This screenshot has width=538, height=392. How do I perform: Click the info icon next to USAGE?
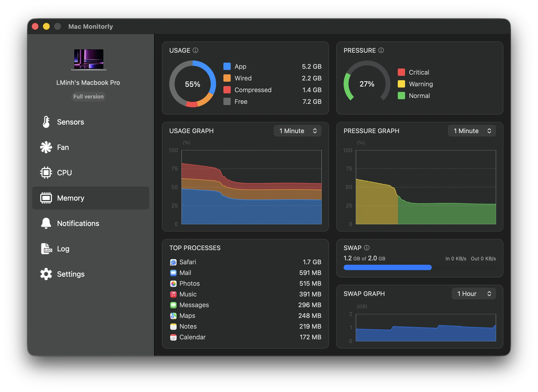(x=195, y=50)
